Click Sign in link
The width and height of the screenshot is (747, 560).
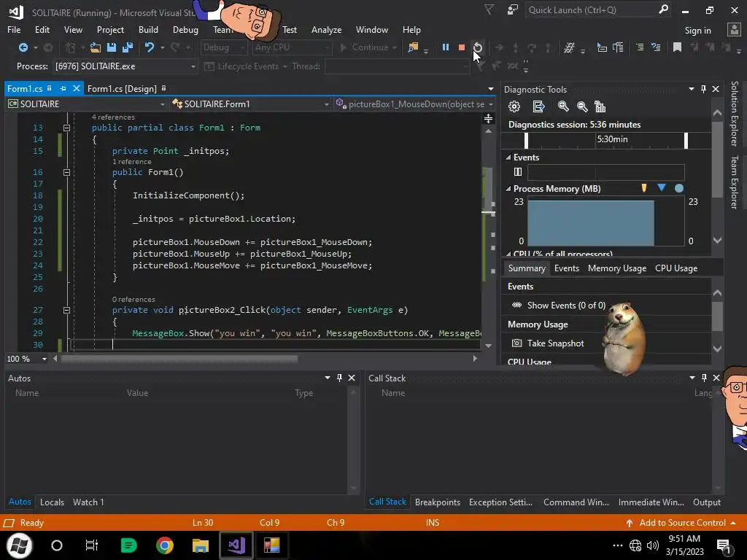[697, 31]
